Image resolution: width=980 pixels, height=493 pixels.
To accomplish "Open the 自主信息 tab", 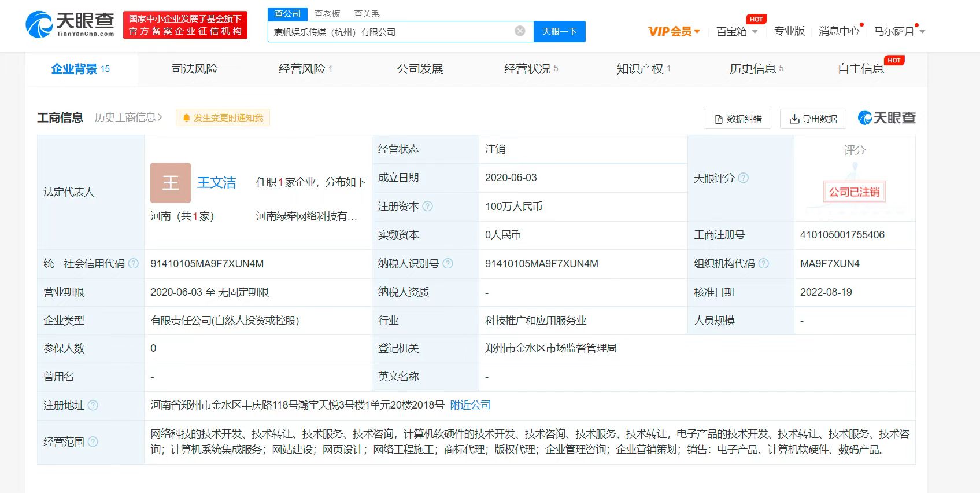I will click(861, 69).
